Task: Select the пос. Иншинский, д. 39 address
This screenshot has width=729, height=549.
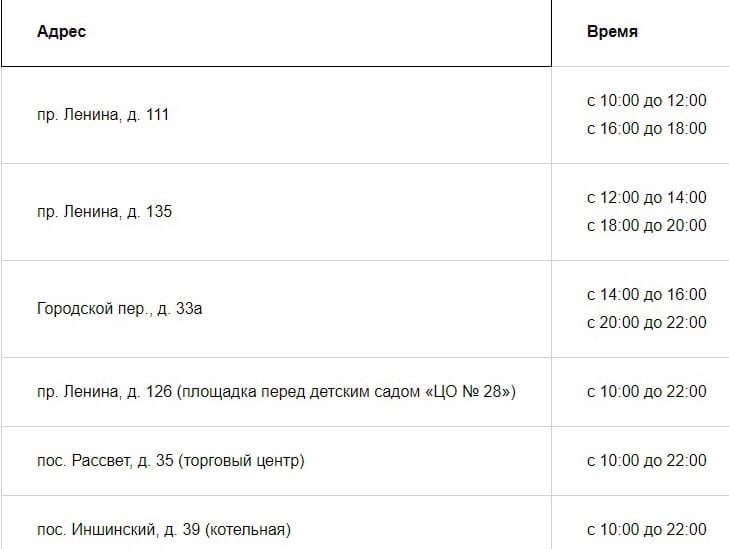Action: click(x=113, y=529)
